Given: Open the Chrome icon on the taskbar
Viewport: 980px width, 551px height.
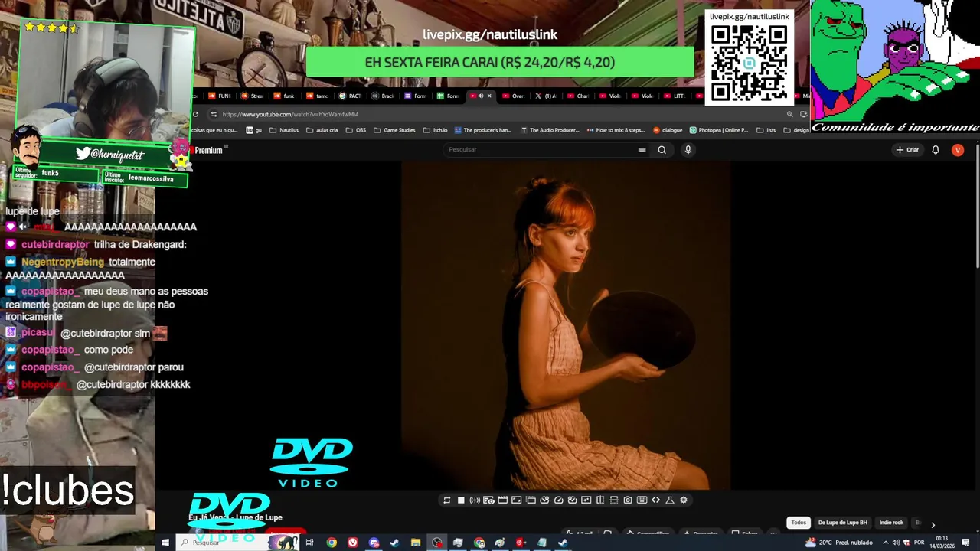Looking at the screenshot, I should tap(332, 543).
